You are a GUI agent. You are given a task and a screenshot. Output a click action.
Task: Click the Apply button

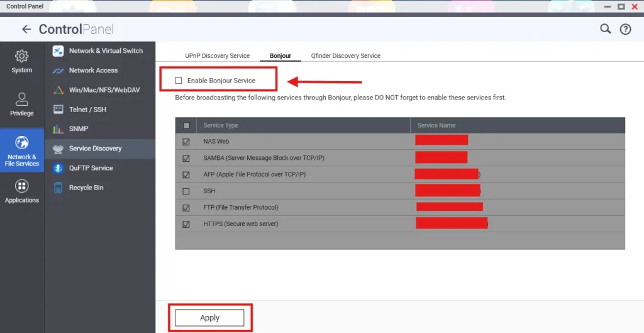click(x=209, y=318)
